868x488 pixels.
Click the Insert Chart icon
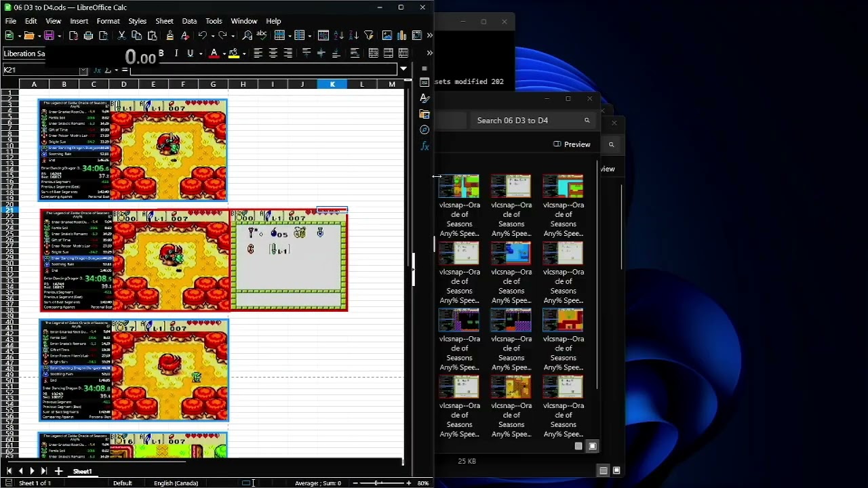[x=402, y=35]
